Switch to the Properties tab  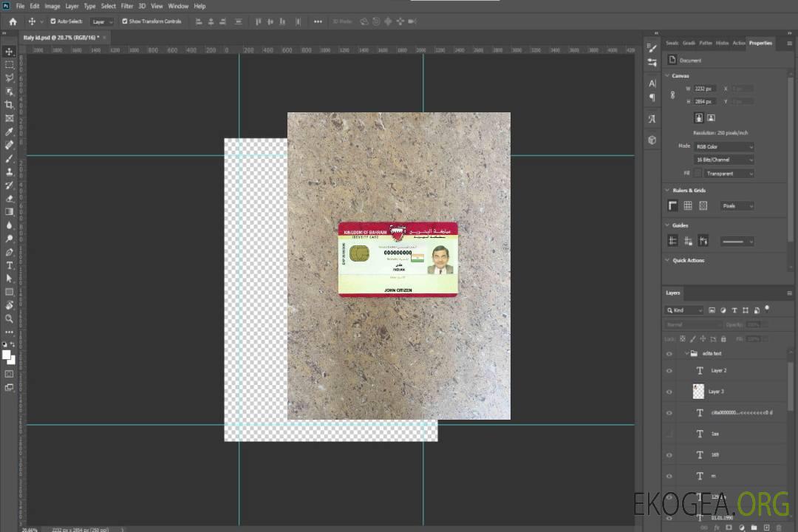click(760, 43)
